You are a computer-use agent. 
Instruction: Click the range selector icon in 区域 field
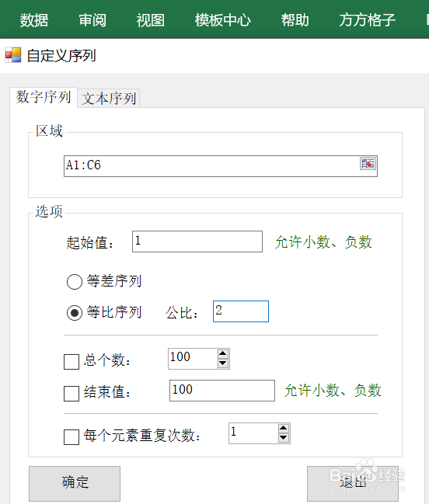click(368, 164)
